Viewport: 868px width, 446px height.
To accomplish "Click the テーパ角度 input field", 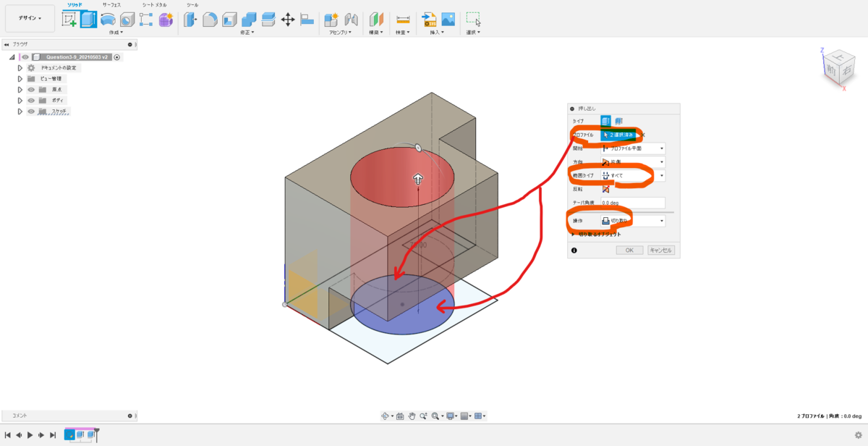I will pos(633,203).
